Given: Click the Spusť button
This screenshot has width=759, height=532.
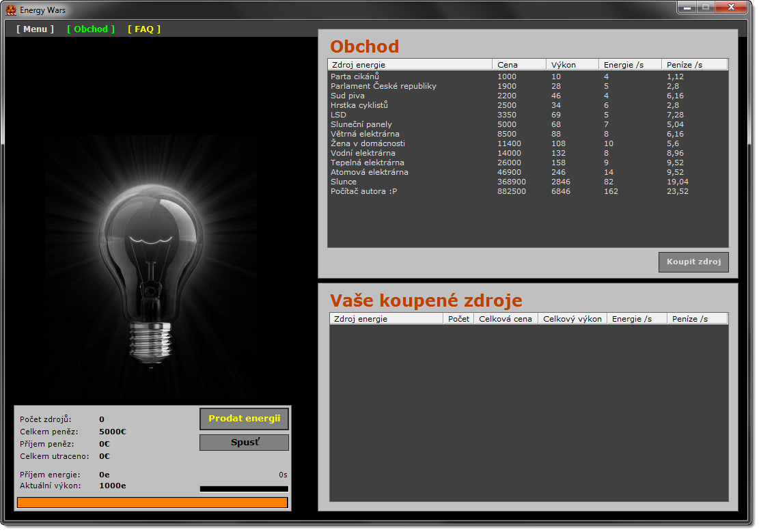Looking at the screenshot, I should click(x=244, y=443).
